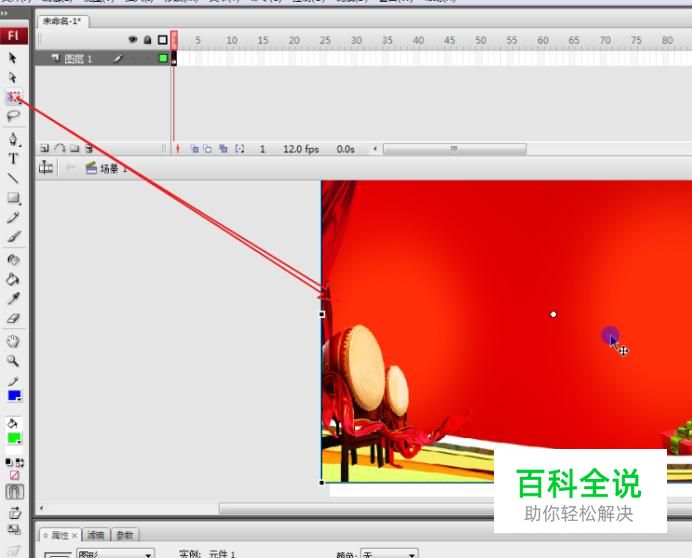Viewport: 692px width, 558px height.
Task: Click the 0.0s elapsed time value
Action: (x=346, y=149)
